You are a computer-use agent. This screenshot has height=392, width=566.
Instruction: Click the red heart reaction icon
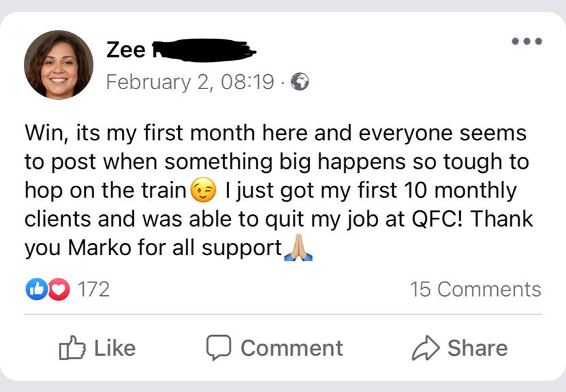60,289
